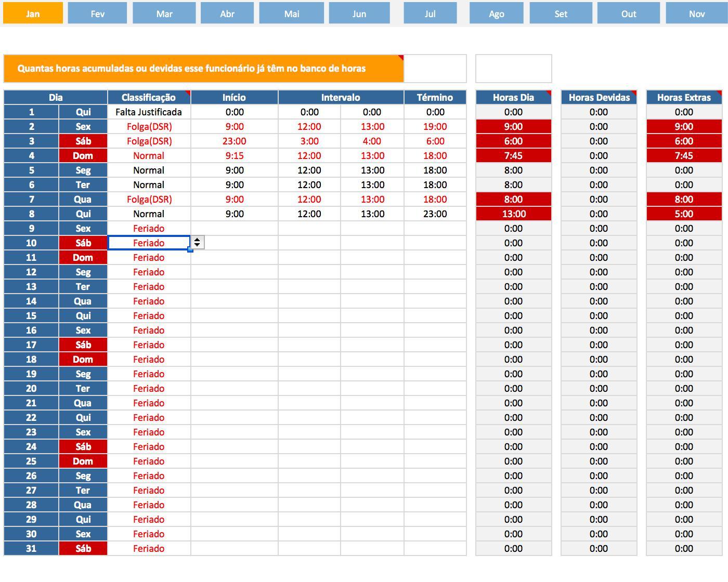Open the Ago month sheet

click(x=496, y=14)
